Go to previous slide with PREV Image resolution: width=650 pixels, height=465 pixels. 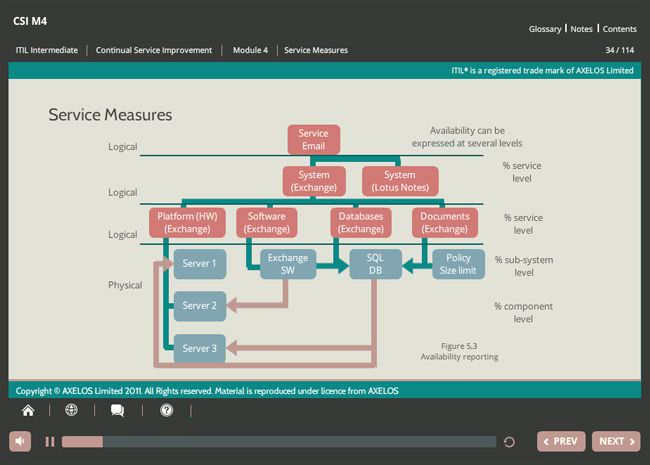pyautogui.click(x=561, y=441)
